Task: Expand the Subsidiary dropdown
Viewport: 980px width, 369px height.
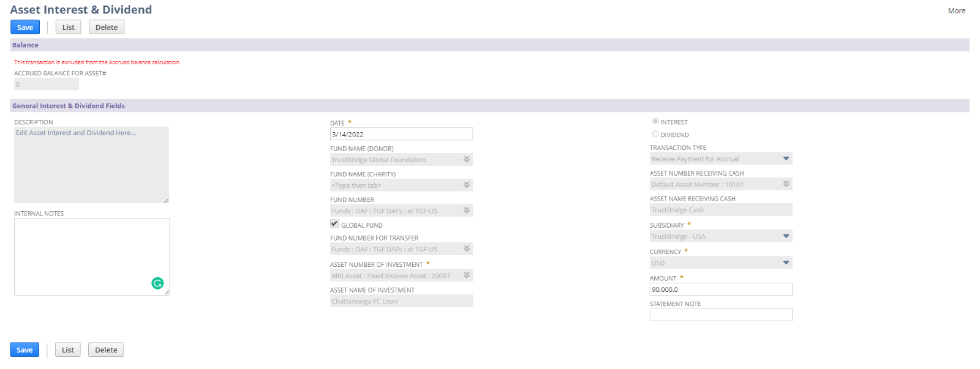Action: 786,236
